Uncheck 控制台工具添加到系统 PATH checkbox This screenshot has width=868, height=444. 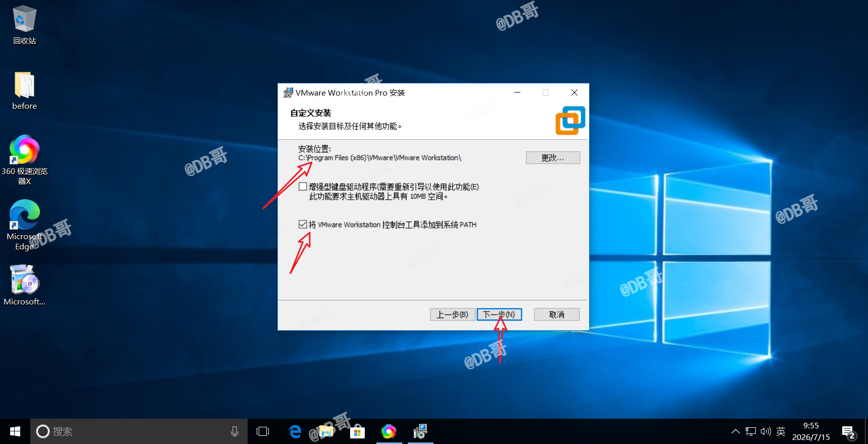click(x=303, y=225)
